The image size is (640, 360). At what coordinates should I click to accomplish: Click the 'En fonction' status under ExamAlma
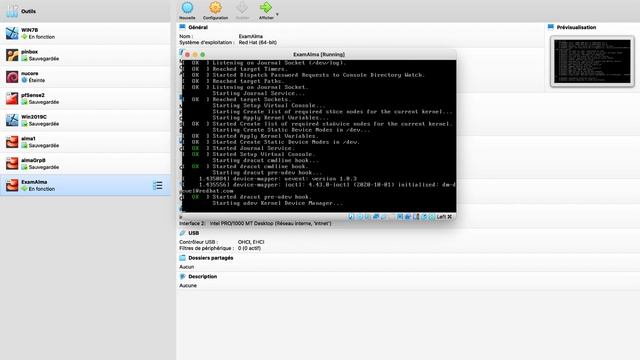41,189
